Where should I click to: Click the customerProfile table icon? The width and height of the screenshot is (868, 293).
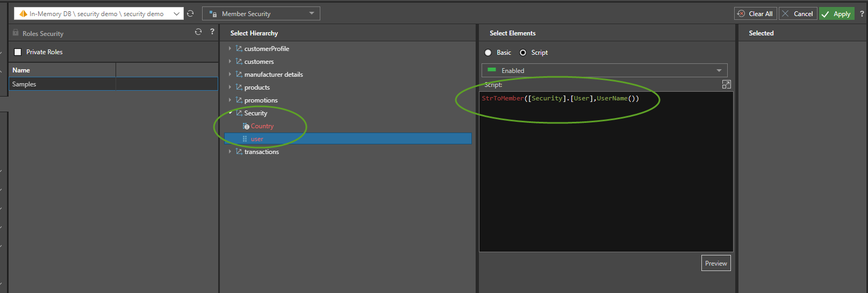pyautogui.click(x=239, y=48)
